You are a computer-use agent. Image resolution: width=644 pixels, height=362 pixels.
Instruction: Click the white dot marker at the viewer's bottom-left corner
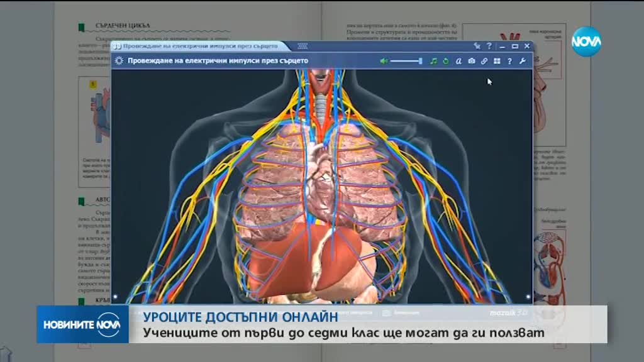116,297
